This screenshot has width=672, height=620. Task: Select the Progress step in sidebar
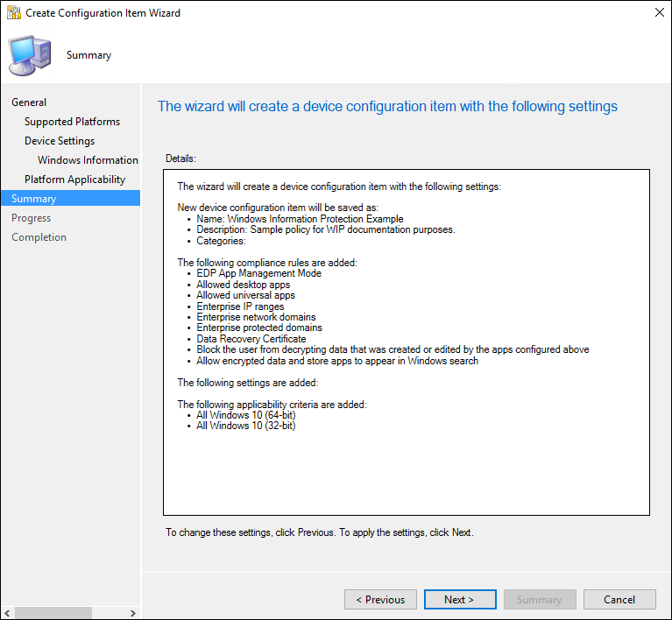[x=31, y=218]
